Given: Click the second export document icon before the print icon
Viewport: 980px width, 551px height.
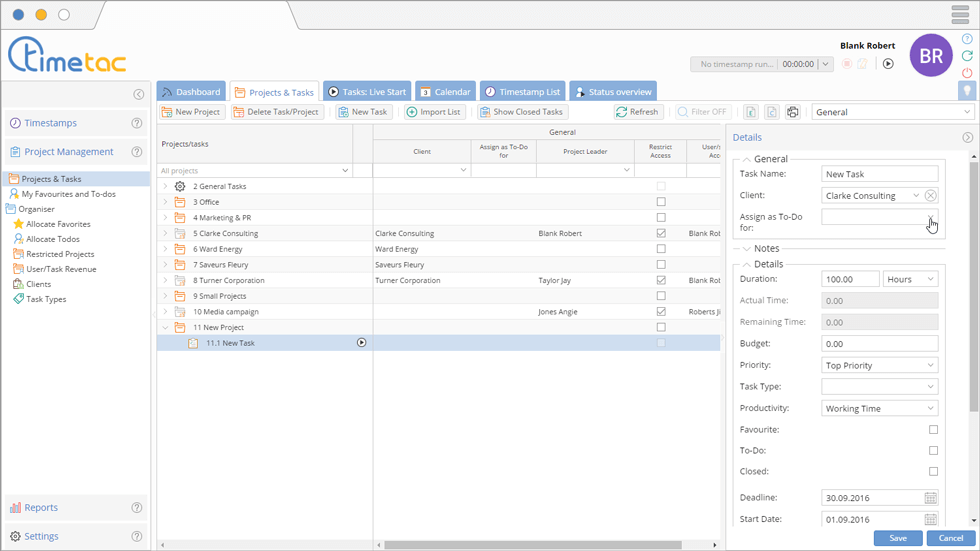Looking at the screenshot, I should 772,112.
